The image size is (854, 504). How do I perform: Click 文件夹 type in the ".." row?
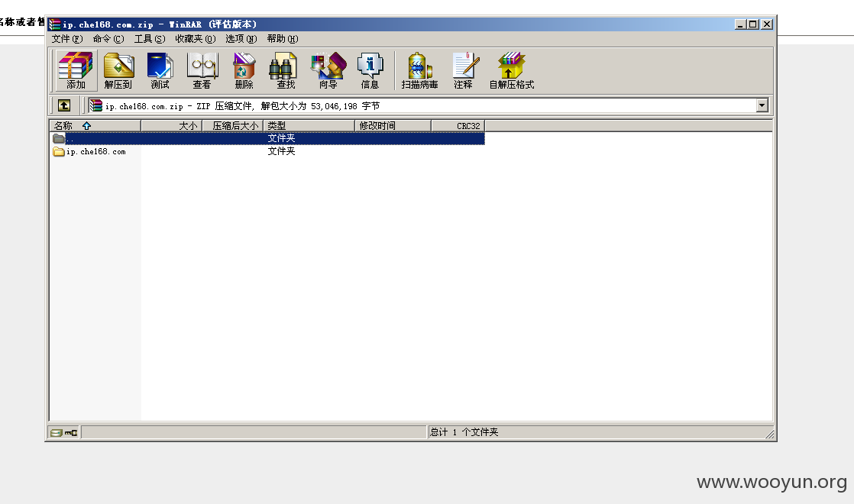282,138
